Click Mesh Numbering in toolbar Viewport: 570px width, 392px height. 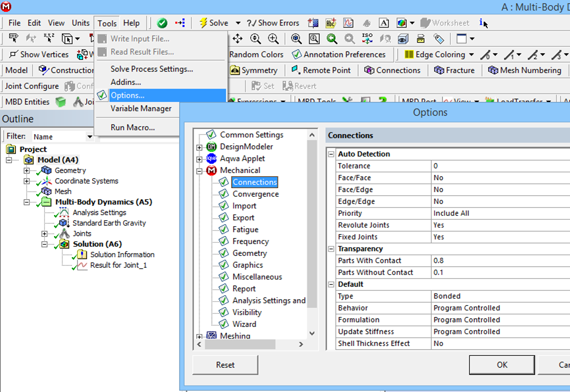point(525,70)
